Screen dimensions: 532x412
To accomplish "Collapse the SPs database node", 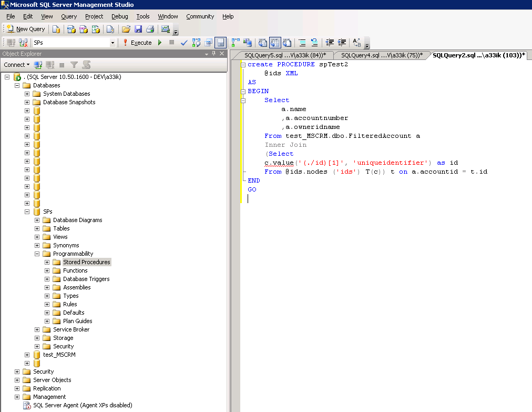I will [27, 212].
